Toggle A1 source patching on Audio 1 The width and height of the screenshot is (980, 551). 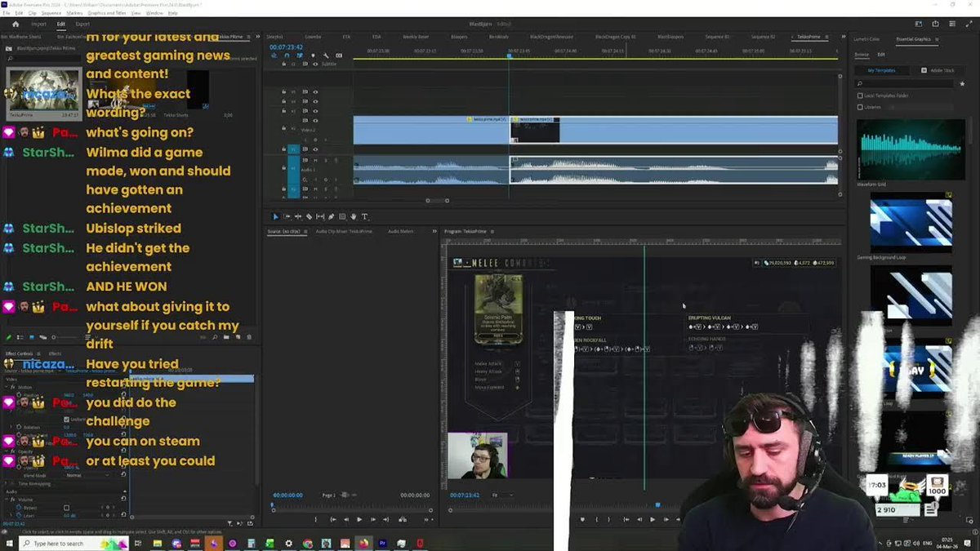[294, 170]
